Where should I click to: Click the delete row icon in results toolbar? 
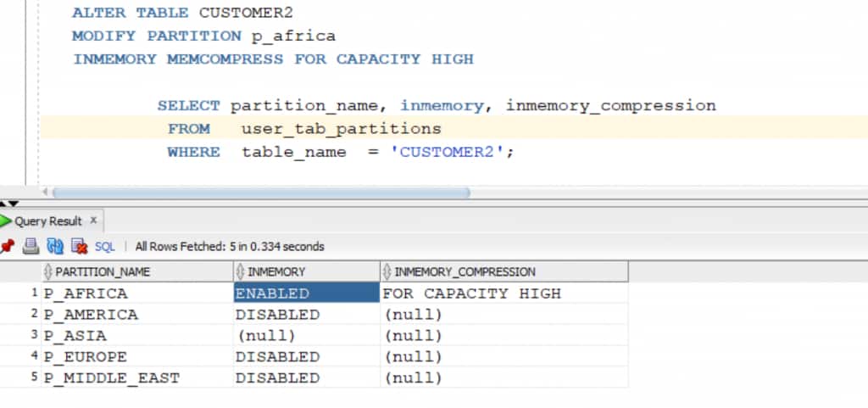[80, 246]
